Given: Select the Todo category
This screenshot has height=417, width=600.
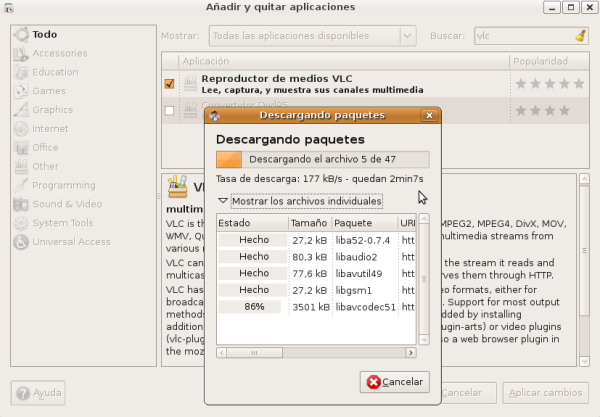Looking at the screenshot, I should [x=44, y=34].
